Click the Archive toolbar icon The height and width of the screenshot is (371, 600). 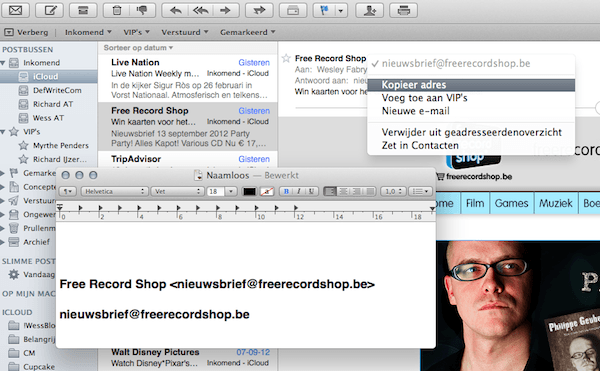point(83,10)
